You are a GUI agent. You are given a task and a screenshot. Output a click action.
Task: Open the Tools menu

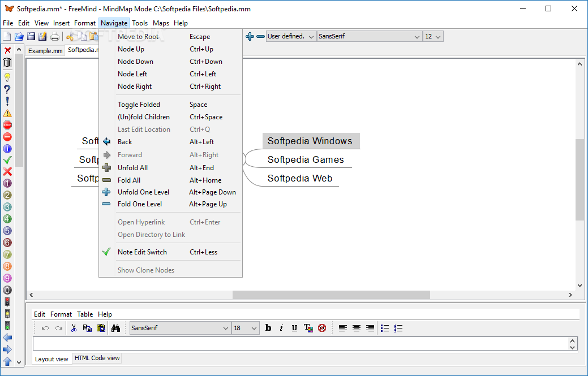click(x=140, y=23)
